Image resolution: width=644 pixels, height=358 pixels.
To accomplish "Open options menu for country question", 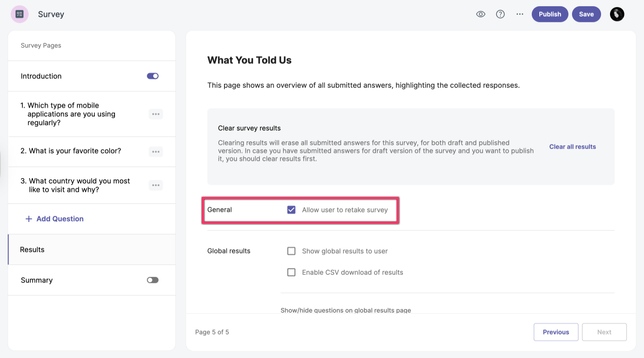I will (156, 185).
